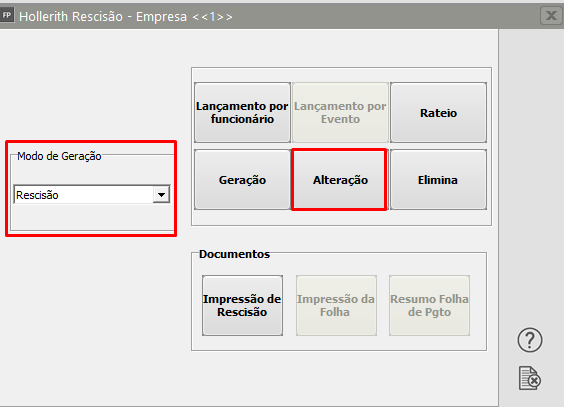Image resolution: width=564 pixels, height=407 pixels.
Task: Click the FP application icon in title bar
Action: [x=7, y=15]
